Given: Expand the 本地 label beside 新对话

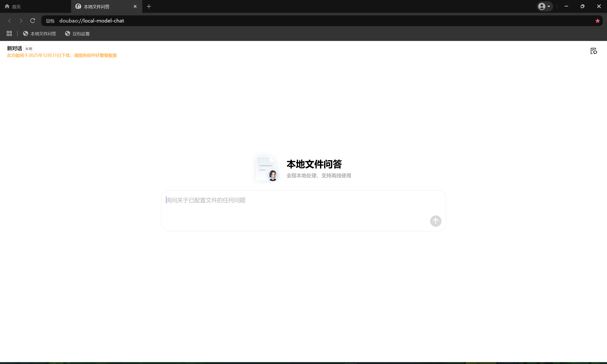Looking at the screenshot, I should coord(28,49).
